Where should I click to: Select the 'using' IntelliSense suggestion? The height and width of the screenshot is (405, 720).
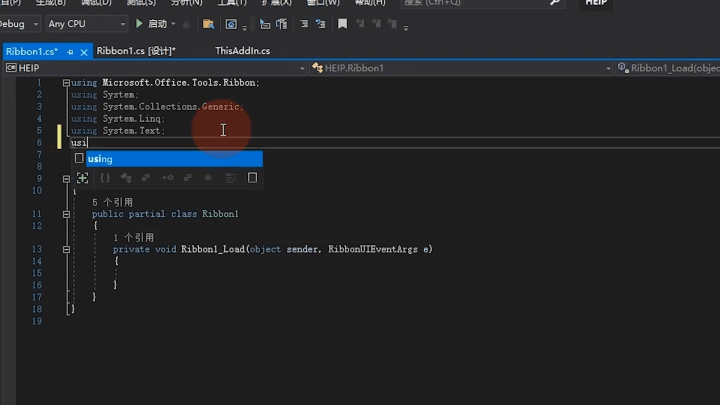click(174, 159)
